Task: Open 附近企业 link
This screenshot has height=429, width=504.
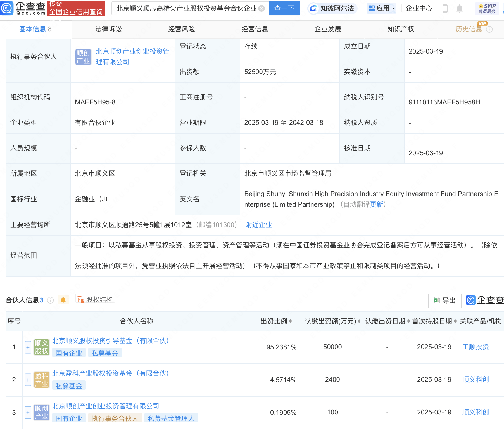Action: point(259,225)
